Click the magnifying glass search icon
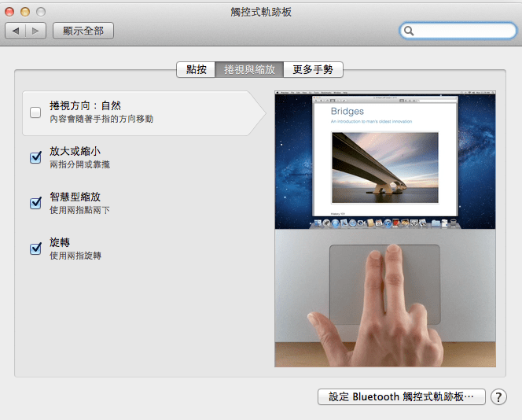 [x=410, y=31]
